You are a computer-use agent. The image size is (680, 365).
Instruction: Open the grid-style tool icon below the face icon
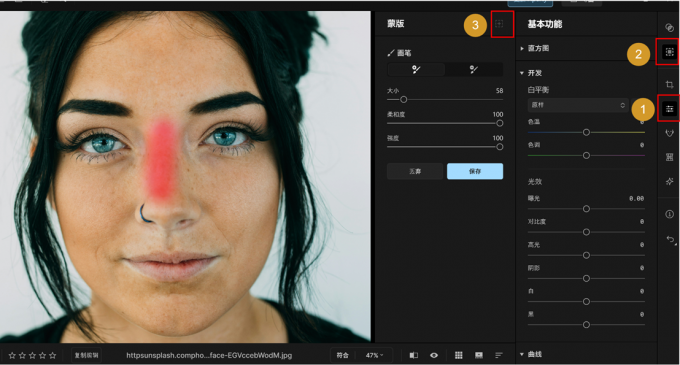click(669, 157)
